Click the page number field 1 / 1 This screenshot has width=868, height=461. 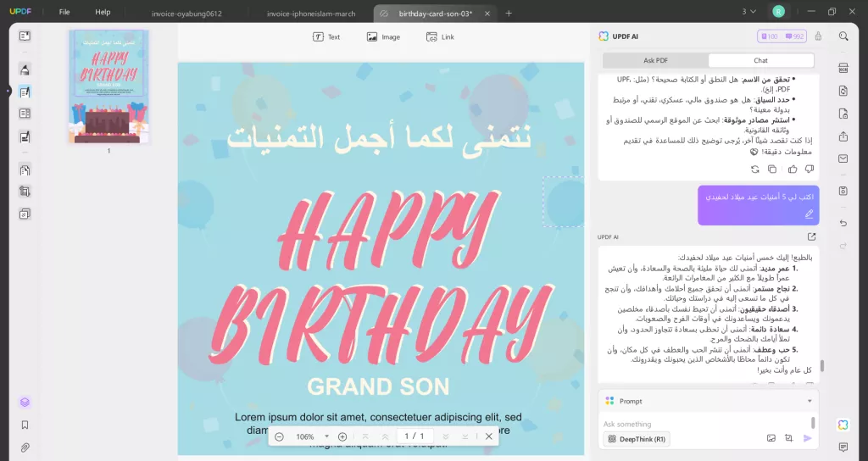(x=414, y=436)
